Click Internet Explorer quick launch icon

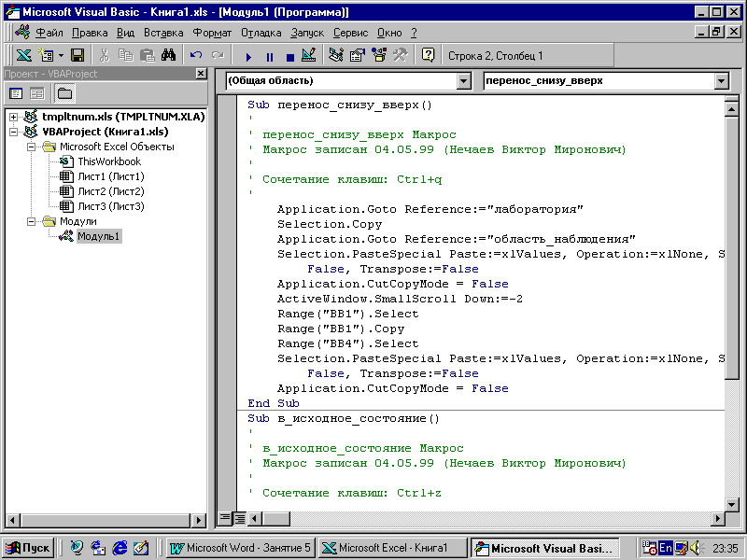click(x=120, y=548)
